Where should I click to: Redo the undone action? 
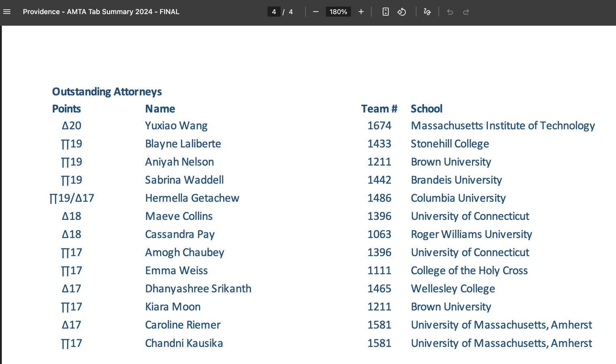point(466,12)
